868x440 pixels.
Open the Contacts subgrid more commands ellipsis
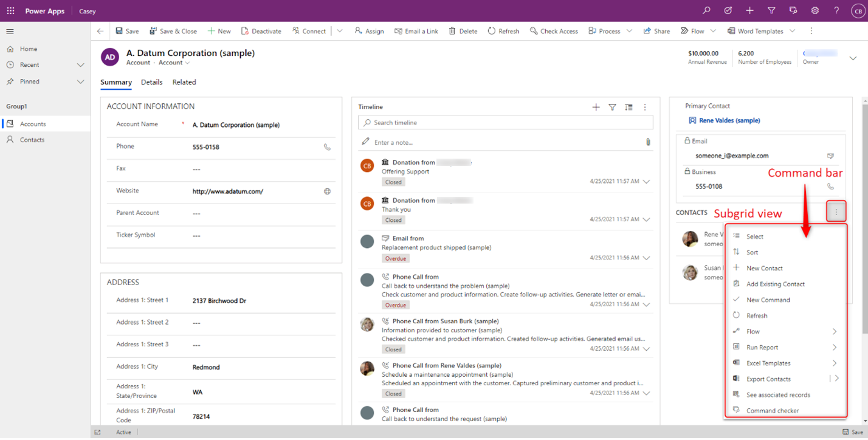pos(836,212)
